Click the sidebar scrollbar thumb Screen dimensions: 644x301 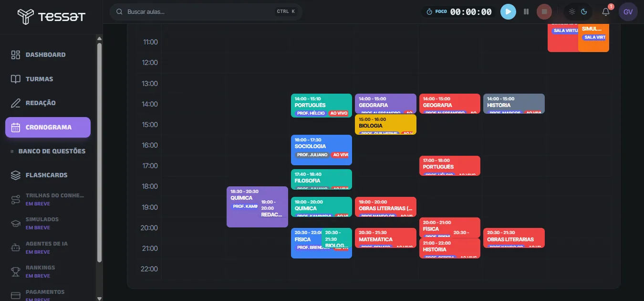click(99, 153)
